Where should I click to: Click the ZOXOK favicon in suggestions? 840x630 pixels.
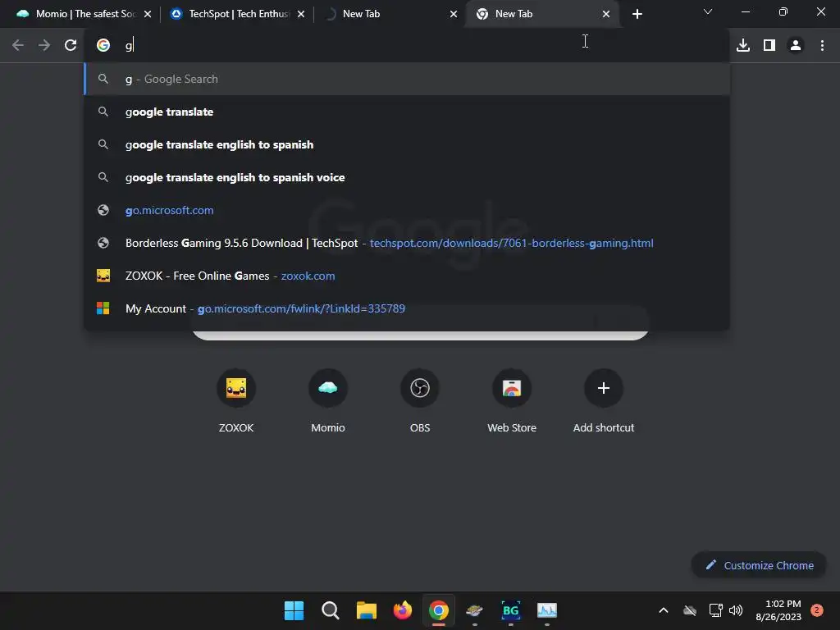(x=103, y=276)
